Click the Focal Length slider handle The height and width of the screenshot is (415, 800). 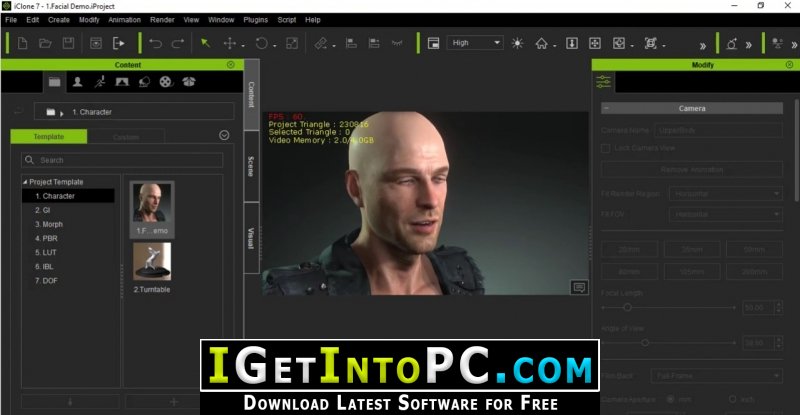[628, 307]
